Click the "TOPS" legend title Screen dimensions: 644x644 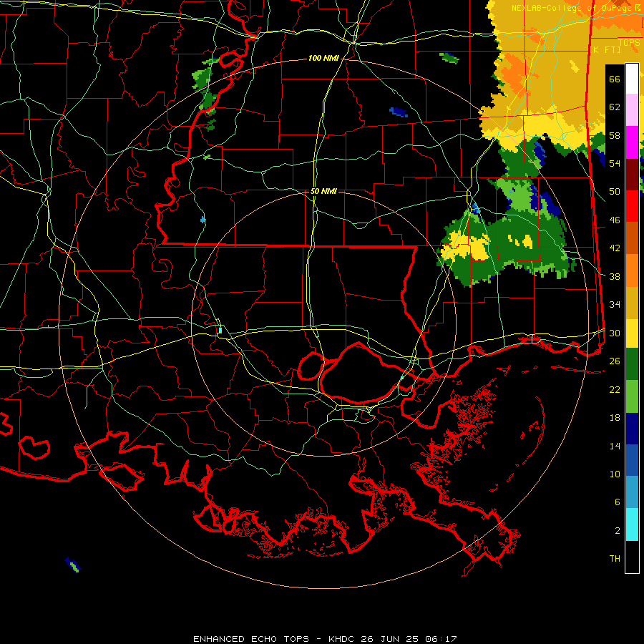629,43
